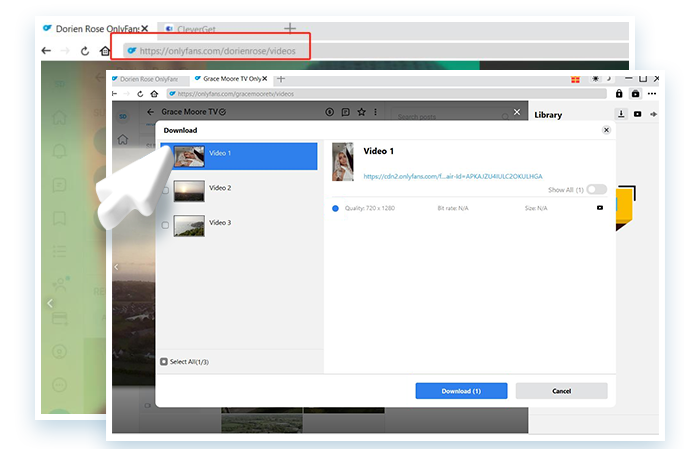Viewport: 684px width, 449px height.
Task: Click the bookmark icon in back window sidebar
Action: 60,218
